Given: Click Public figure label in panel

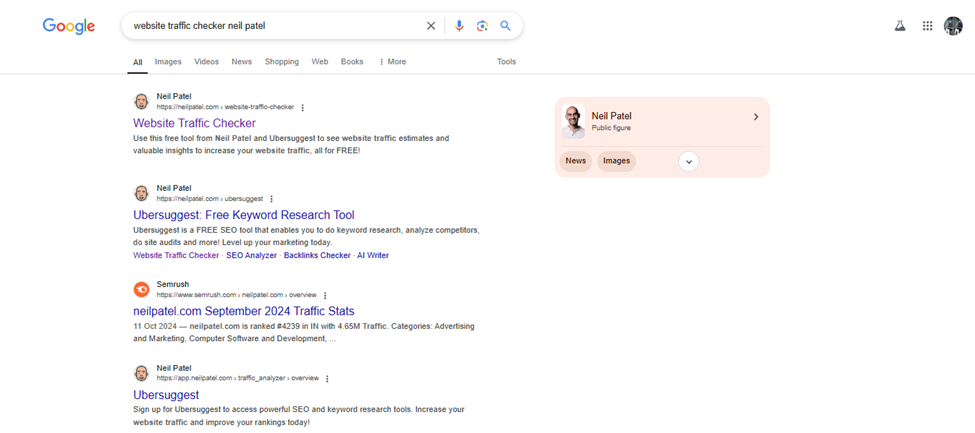Looking at the screenshot, I should 611,128.
